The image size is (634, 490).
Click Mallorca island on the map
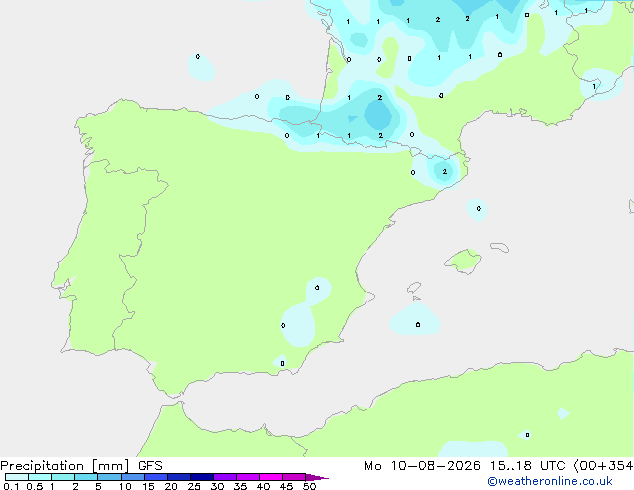[464, 261]
